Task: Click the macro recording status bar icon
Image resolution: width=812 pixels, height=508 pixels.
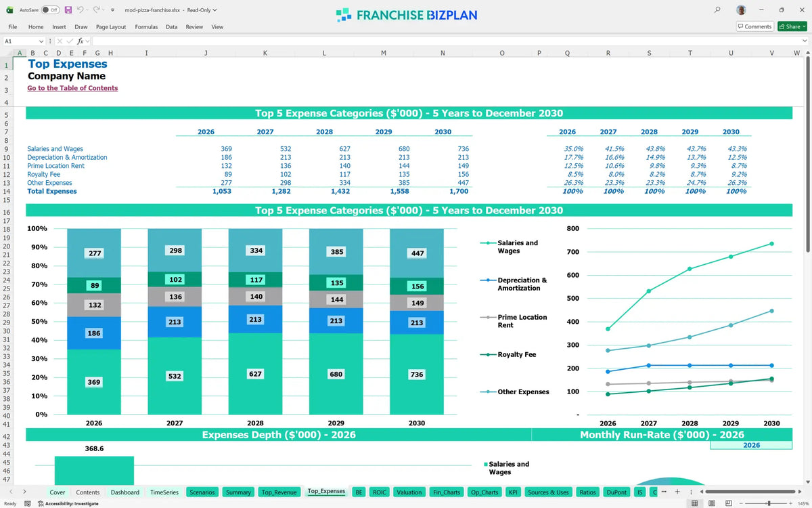Action: click(x=28, y=503)
